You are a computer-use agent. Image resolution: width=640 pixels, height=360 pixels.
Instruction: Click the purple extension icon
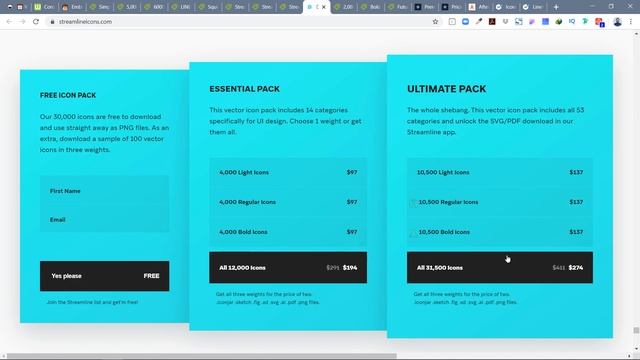click(532, 22)
